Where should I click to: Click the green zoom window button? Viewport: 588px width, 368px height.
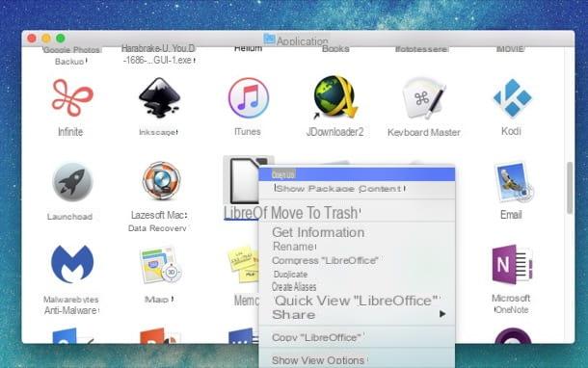pyautogui.click(x=61, y=39)
